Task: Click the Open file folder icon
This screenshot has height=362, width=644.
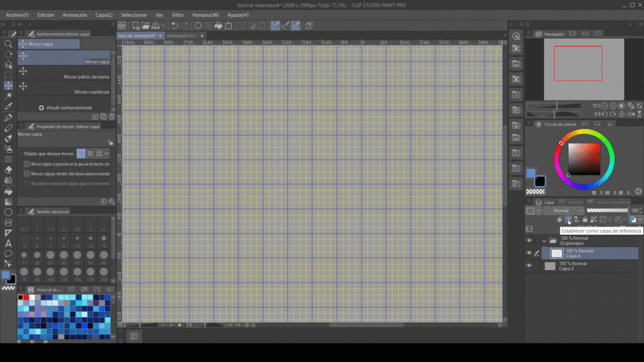Action: click(145, 25)
